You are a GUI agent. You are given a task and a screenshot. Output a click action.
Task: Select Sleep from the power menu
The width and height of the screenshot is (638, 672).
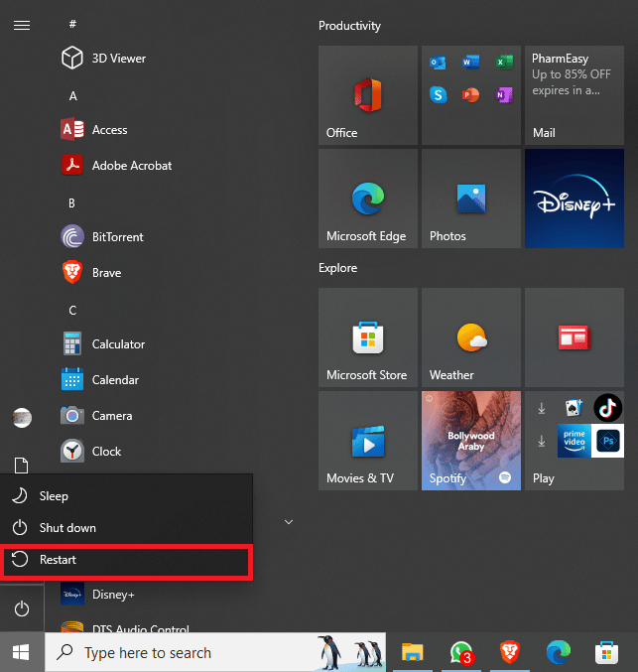(x=126, y=496)
